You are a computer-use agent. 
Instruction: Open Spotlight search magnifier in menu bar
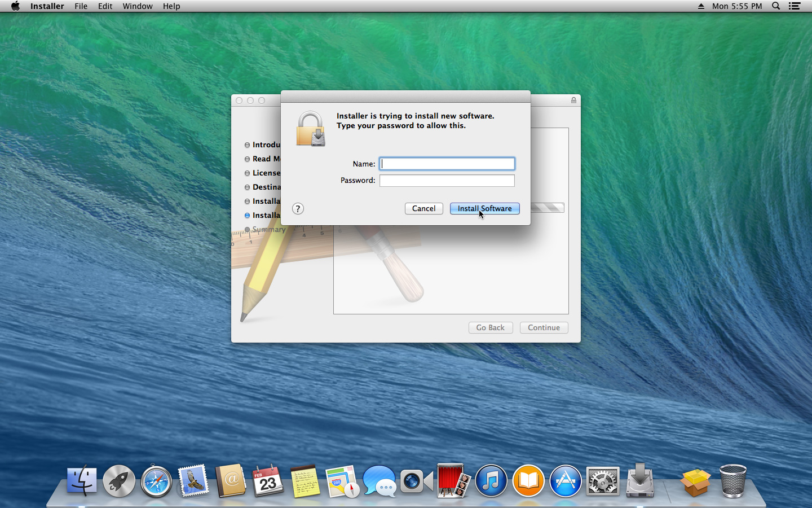coord(776,6)
